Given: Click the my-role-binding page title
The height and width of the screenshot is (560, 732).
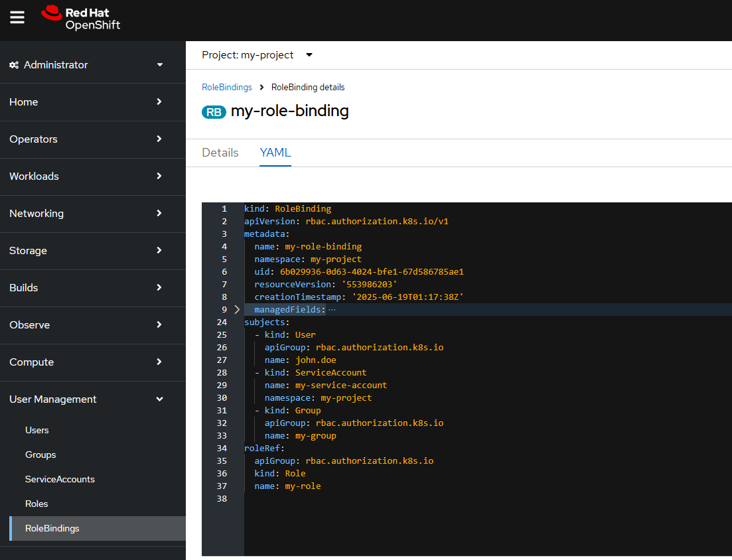Looking at the screenshot, I should (290, 111).
